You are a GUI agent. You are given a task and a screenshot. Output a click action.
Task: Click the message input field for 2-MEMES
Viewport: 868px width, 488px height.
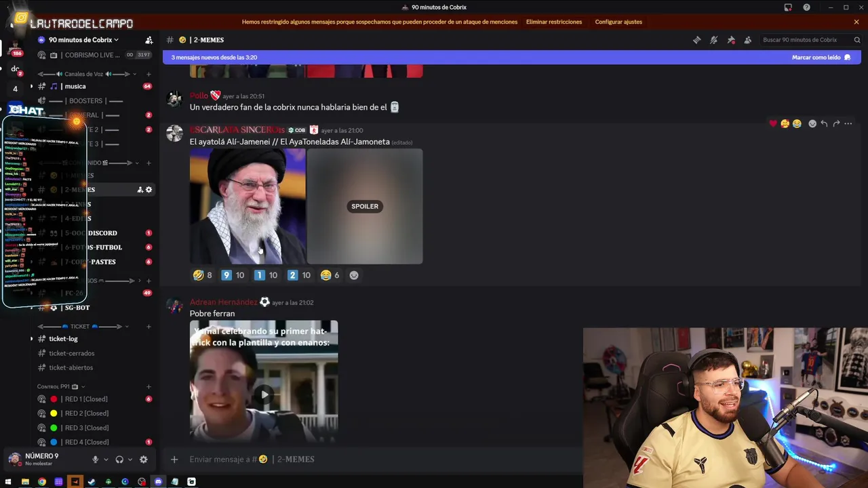(x=380, y=460)
